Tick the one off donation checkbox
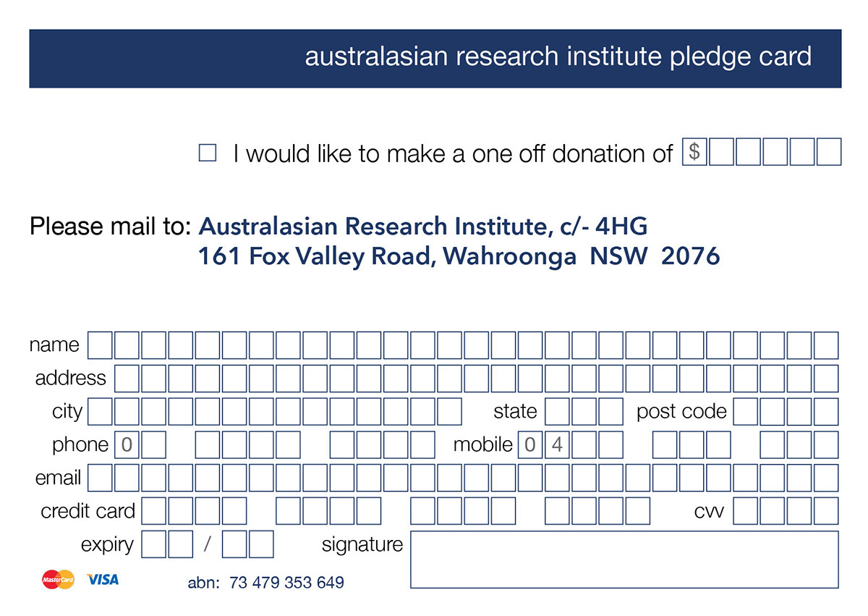The height and width of the screenshot is (616, 868). (208, 153)
